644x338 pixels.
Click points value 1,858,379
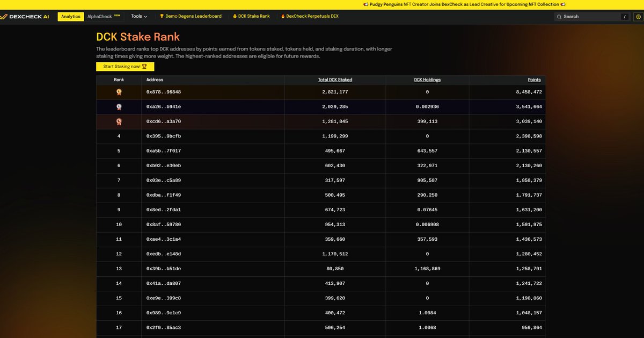pos(529,181)
